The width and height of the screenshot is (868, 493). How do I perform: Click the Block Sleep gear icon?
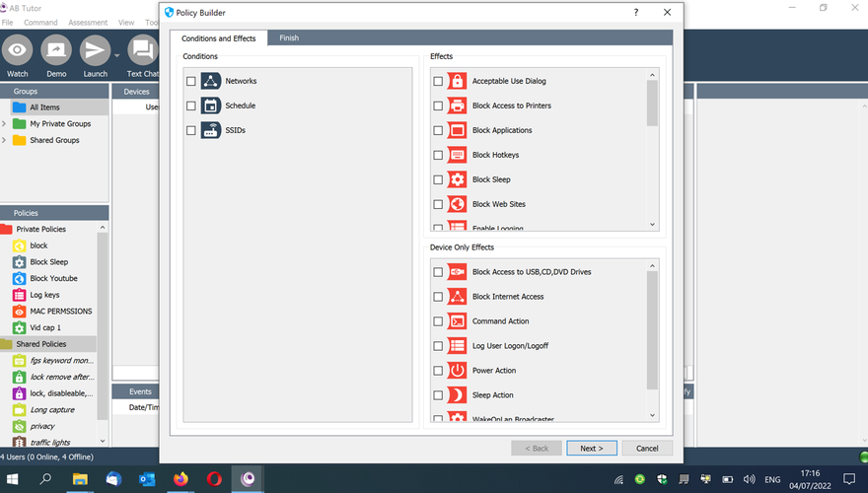tap(458, 179)
